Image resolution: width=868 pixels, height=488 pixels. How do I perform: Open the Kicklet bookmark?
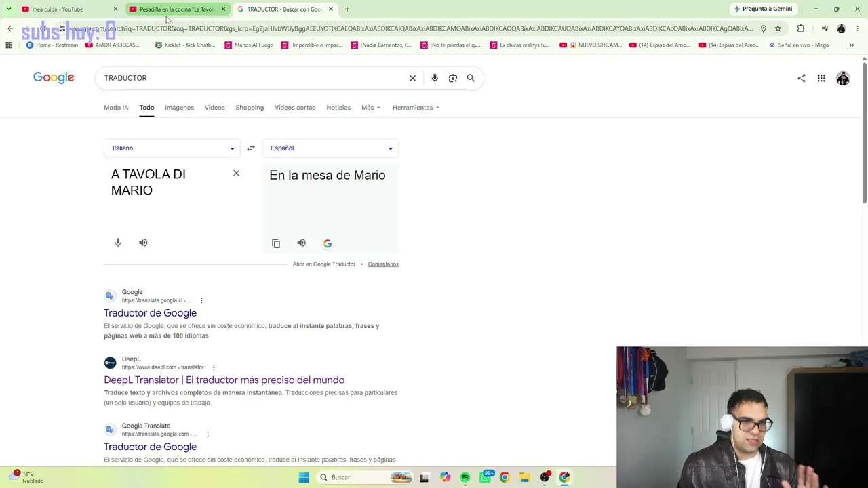(185, 45)
